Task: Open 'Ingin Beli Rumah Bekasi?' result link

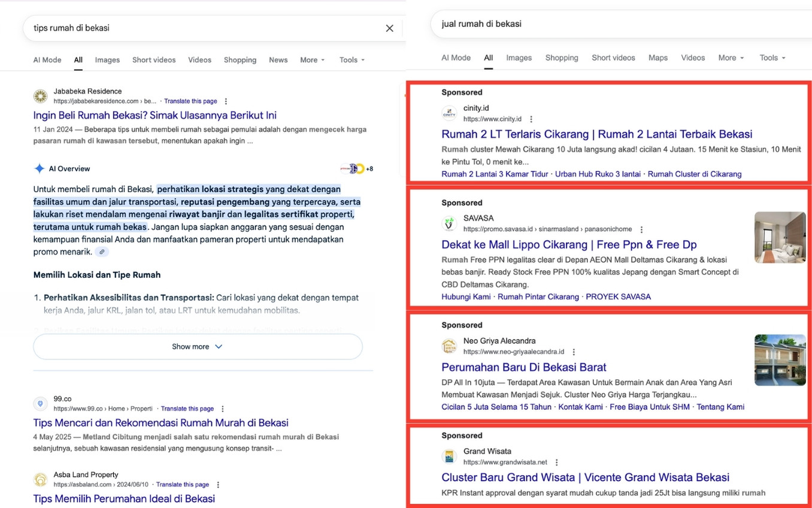Action: coord(154,115)
